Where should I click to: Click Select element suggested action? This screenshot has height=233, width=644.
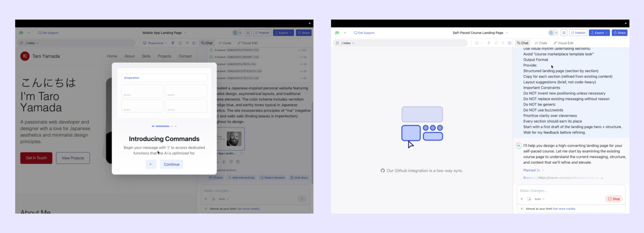272,178
